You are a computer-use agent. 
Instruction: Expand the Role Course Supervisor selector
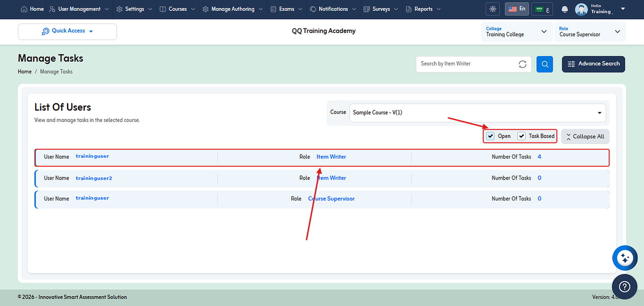589,32
